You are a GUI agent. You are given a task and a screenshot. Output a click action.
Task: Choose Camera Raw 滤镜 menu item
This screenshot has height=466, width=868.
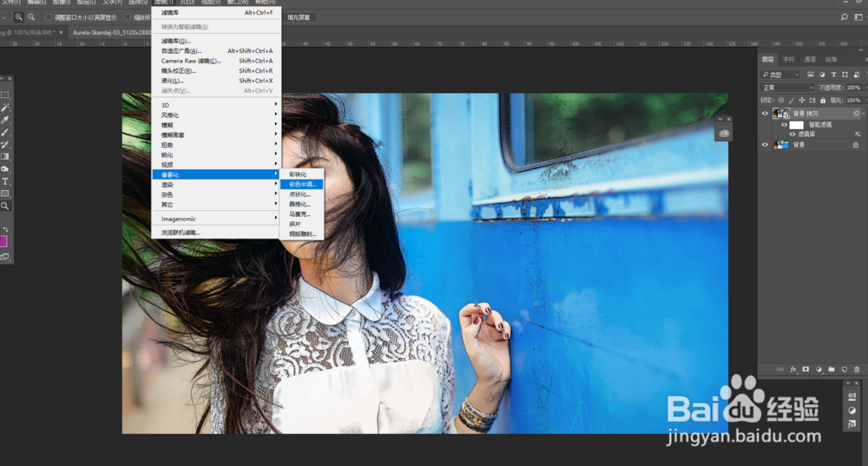(x=216, y=61)
